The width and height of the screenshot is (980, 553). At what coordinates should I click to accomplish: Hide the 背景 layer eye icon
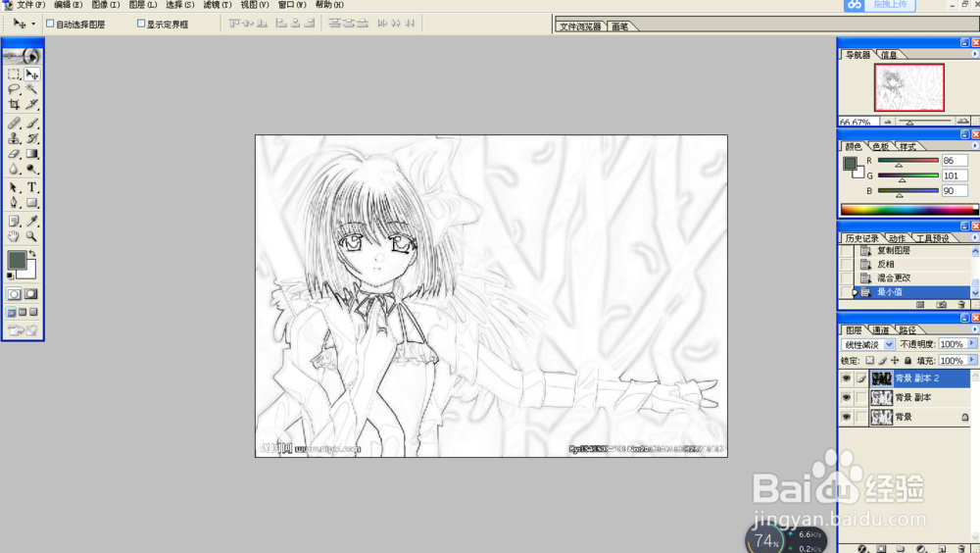pyautogui.click(x=846, y=417)
